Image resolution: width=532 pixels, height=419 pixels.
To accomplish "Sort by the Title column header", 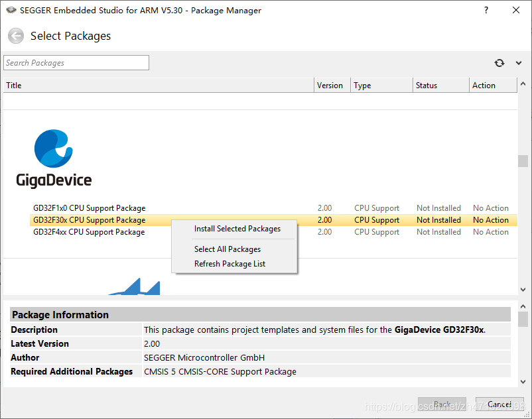I will 159,85.
